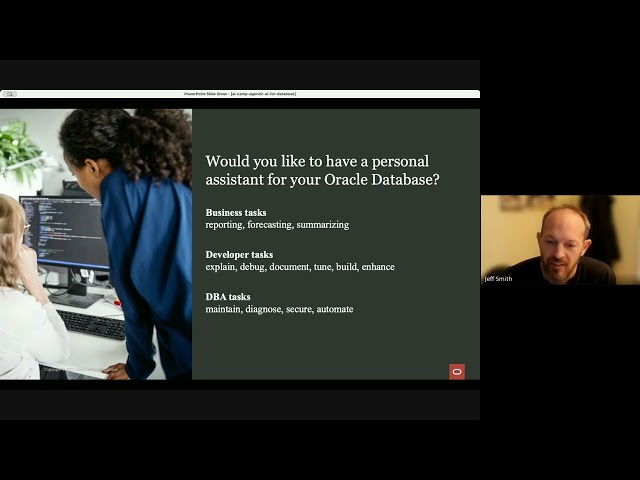The width and height of the screenshot is (640, 480).
Task: Click 'explain, debug, document, tune, build, enhance'
Action: pos(300,267)
